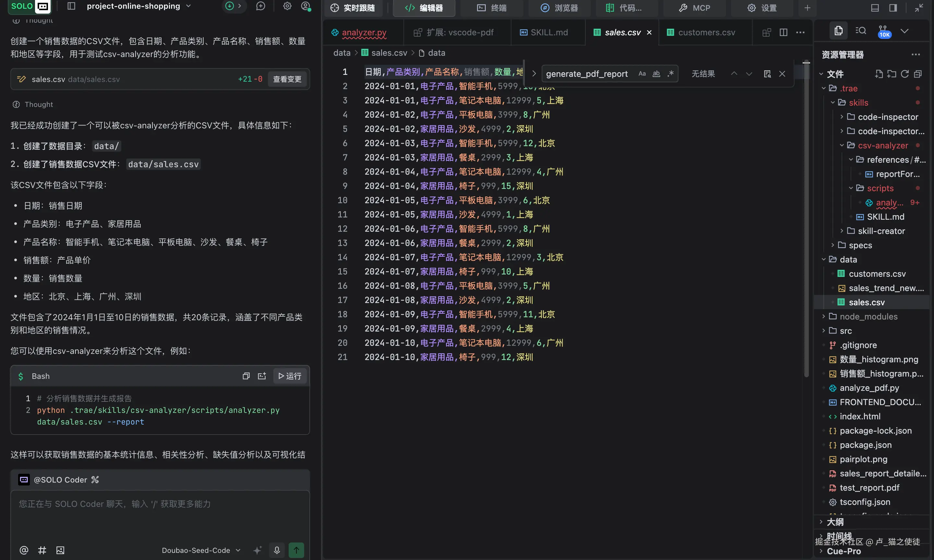Click the @ mention icon
Screen dimensions: 934x560
coord(24,550)
